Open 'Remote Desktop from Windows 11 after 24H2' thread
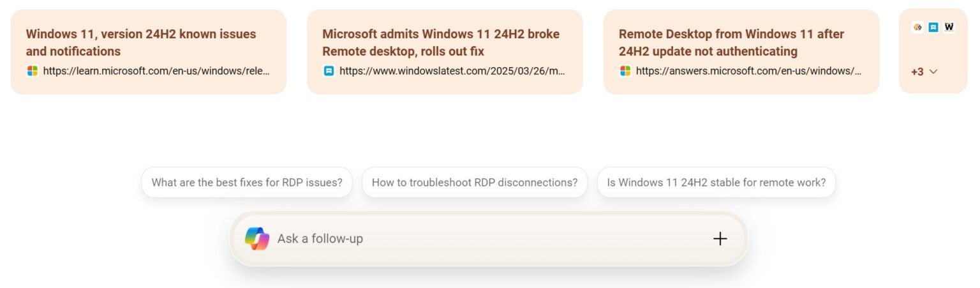 (x=731, y=42)
